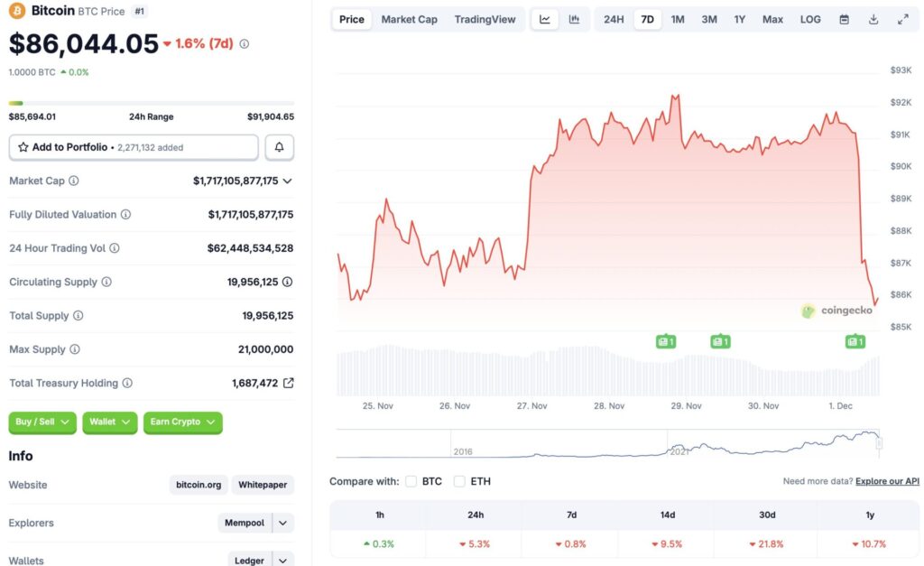Select the line chart icon

[545, 18]
